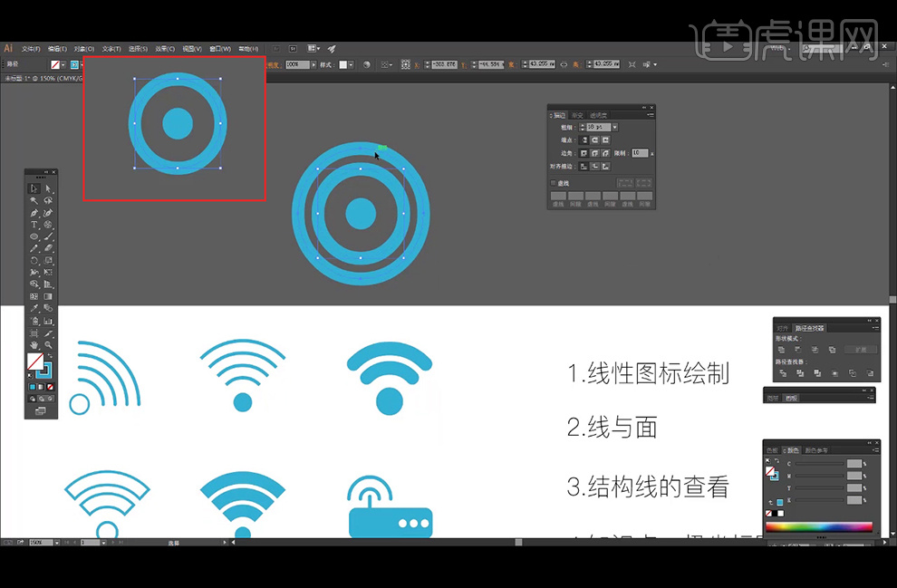Select the Direct Selection tool

(x=48, y=188)
